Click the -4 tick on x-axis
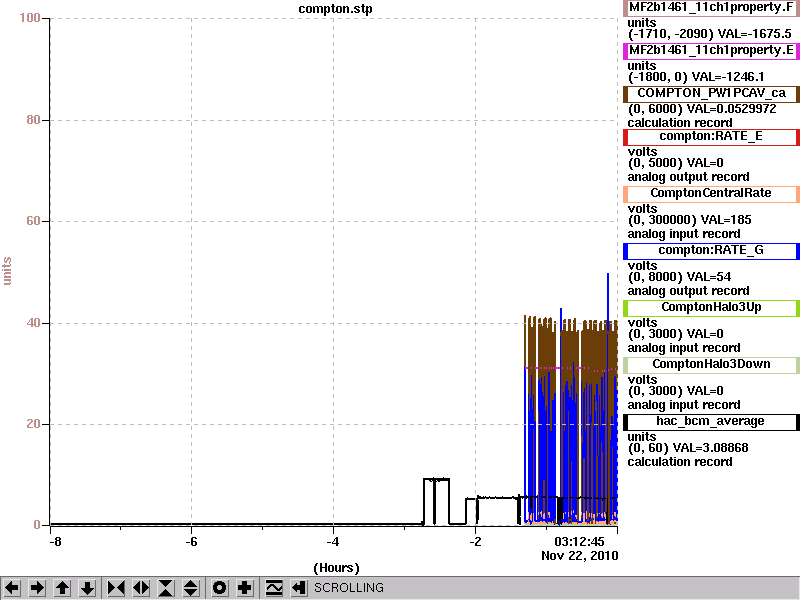This screenshot has height=600, width=800. tap(333, 542)
